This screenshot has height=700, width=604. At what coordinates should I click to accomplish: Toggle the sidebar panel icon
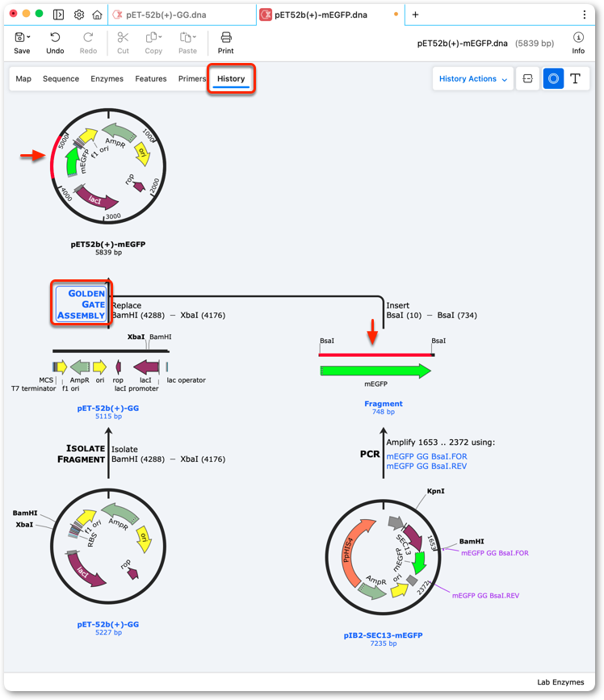pos(58,15)
